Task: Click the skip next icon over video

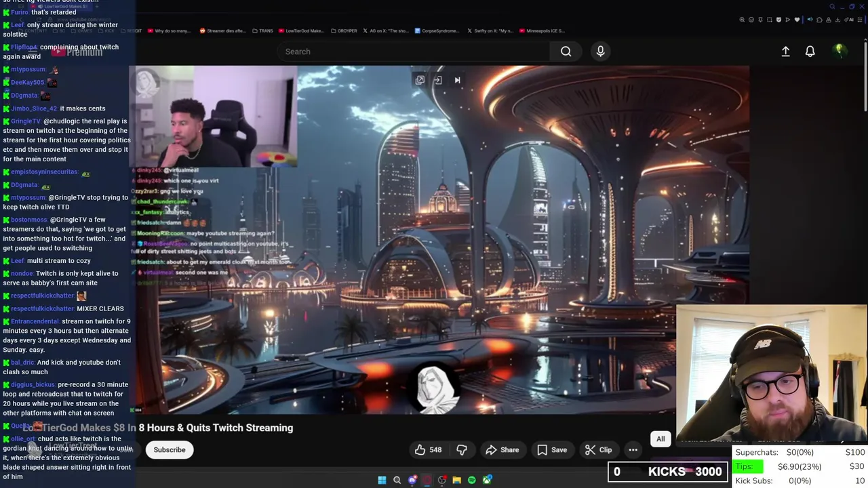Action: (457, 80)
